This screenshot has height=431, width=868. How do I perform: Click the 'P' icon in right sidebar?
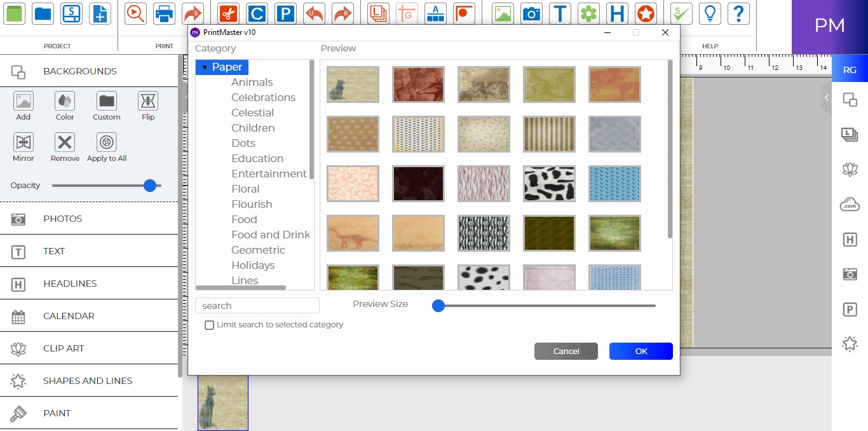pyautogui.click(x=850, y=310)
